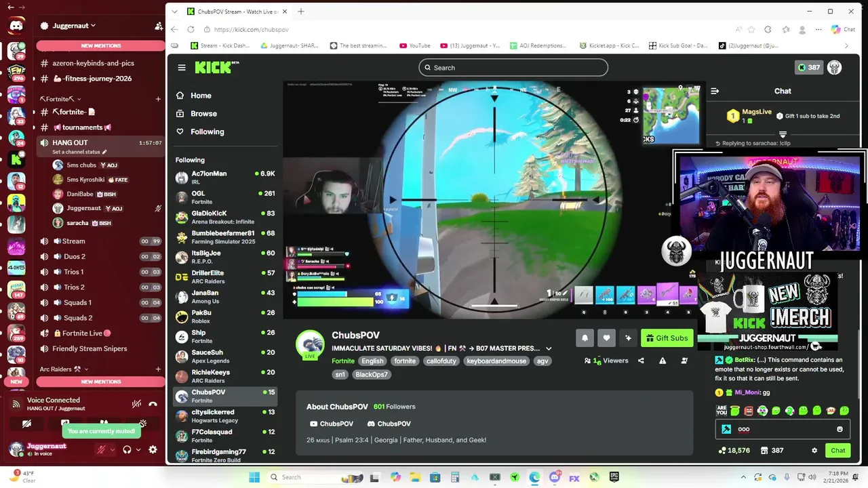Open ChubsPOV Discord link in About
This screenshot has width=868, height=488.
[389, 424]
